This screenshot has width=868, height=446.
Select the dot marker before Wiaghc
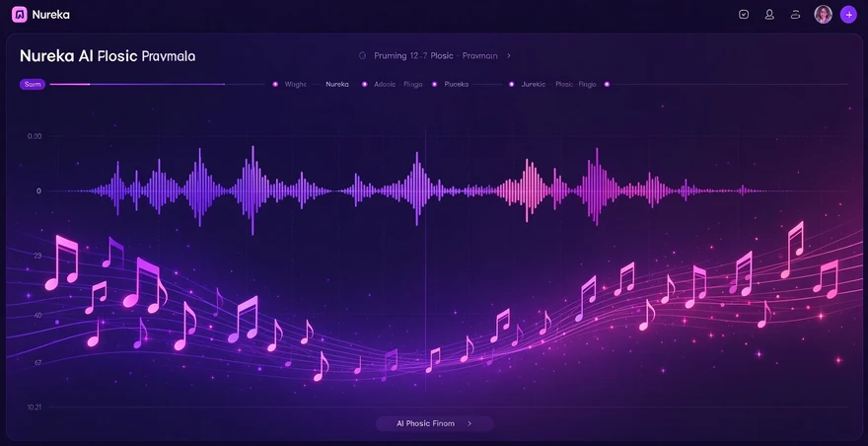click(275, 84)
